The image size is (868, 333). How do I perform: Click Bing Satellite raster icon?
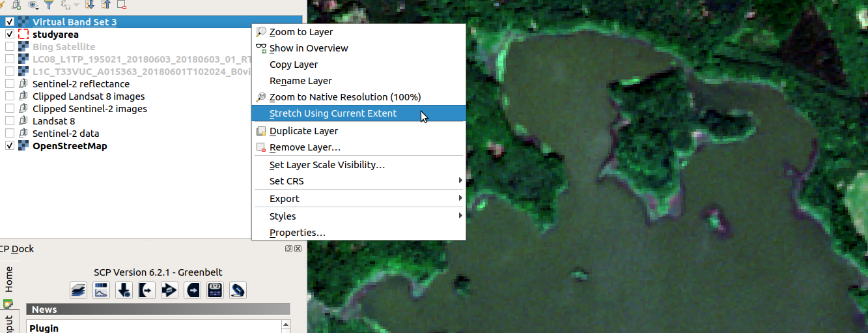(23, 47)
